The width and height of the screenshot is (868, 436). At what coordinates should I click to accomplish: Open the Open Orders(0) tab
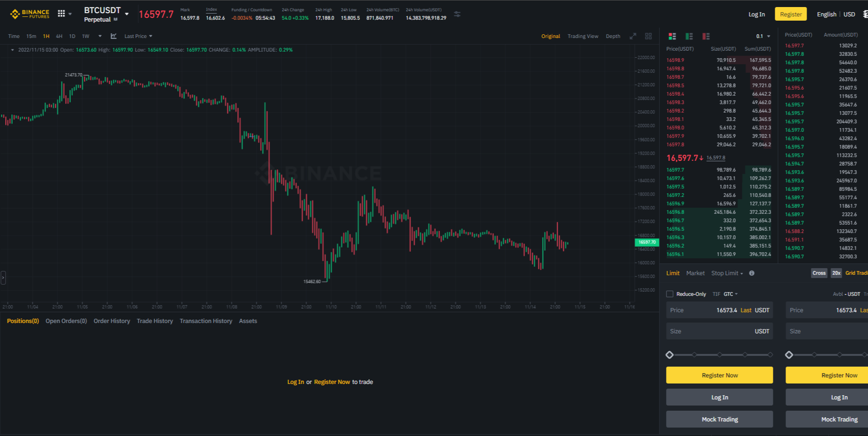click(x=66, y=321)
